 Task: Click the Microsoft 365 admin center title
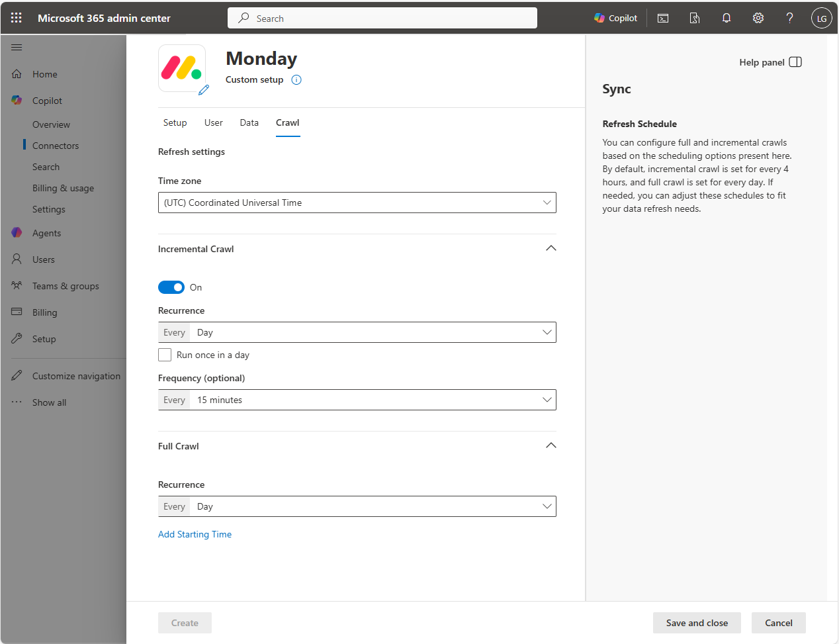point(104,18)
